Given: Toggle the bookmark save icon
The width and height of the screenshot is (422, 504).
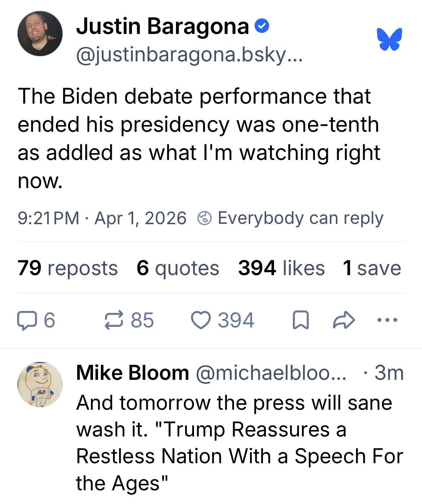Looking at the screenshot, I should click(x=300, y=321).
